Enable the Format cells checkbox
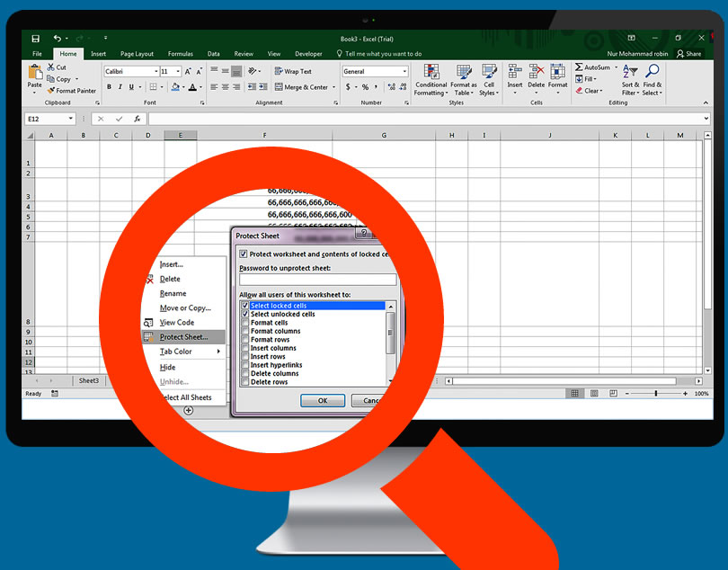Screen dimensions: 728x570 (x=244, y=323)
